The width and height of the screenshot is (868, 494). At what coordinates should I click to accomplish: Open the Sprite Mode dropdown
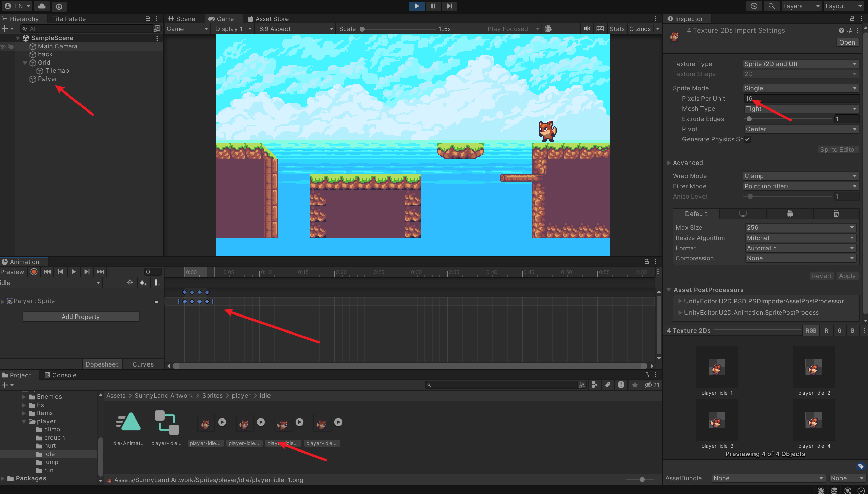(800, 88)
